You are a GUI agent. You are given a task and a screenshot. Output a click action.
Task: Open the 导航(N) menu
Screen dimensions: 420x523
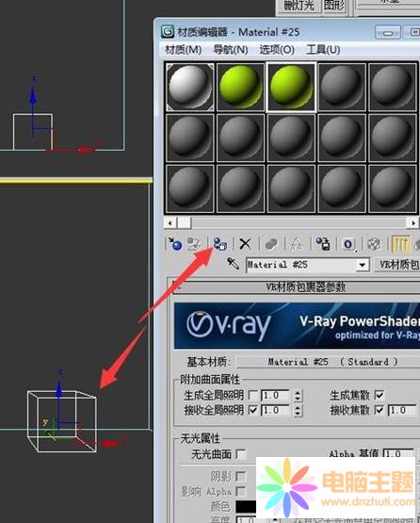[231, 50]
